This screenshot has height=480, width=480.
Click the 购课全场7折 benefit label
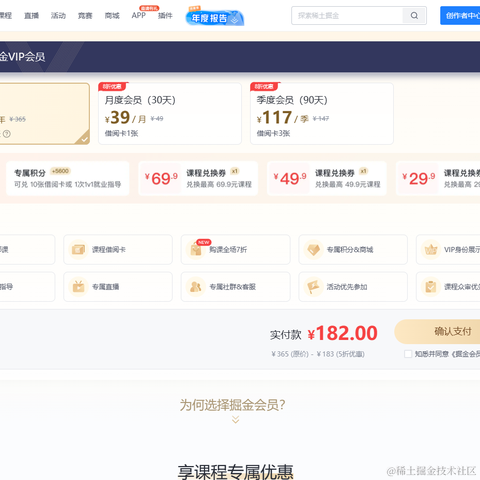click(228, 250)
